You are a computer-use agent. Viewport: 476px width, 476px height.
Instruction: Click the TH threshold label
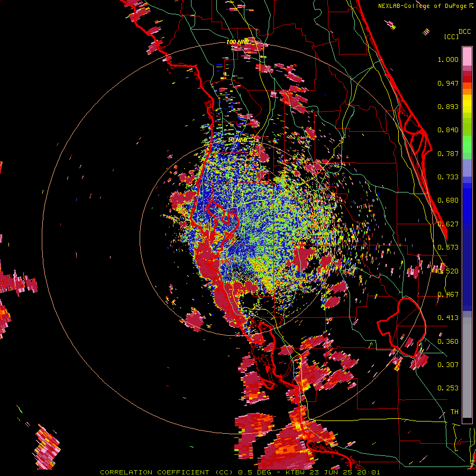(454, 412)
